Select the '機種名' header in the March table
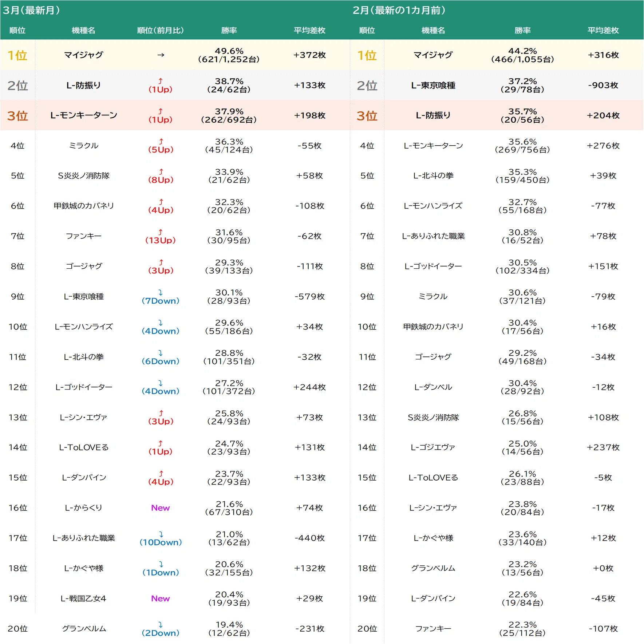This screenshot has width=644, height=644. (x=84, y=30)
